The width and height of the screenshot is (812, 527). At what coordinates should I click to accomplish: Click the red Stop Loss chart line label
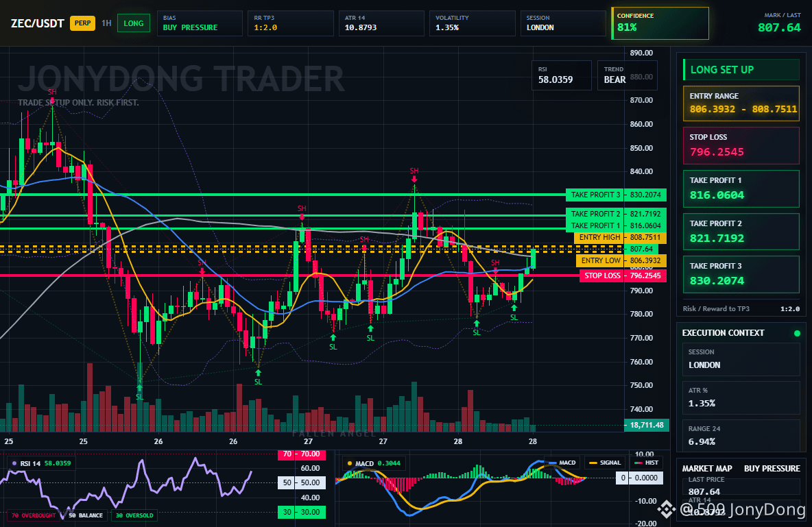pyautogui.click(x=623, y=276)
